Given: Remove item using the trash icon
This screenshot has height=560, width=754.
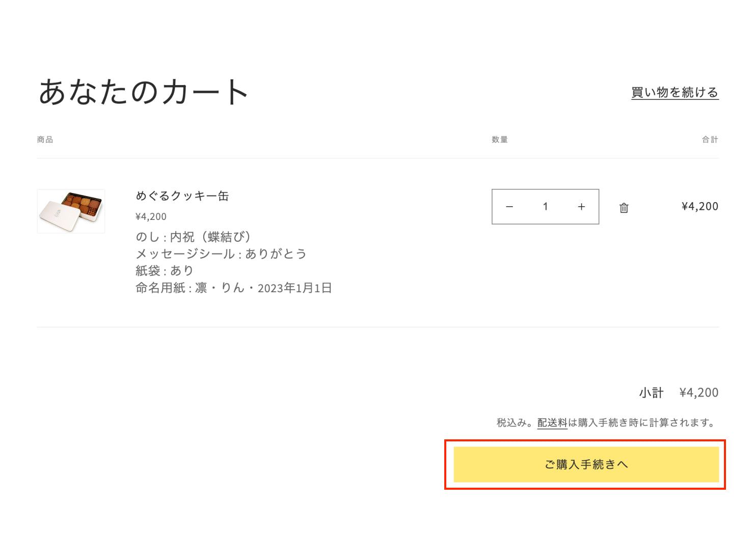Looking at the screenshot, I should click(624, 208).
